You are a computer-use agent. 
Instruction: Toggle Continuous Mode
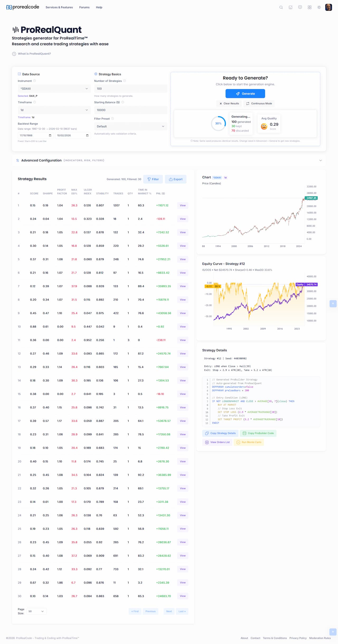[x=259, y=104]
